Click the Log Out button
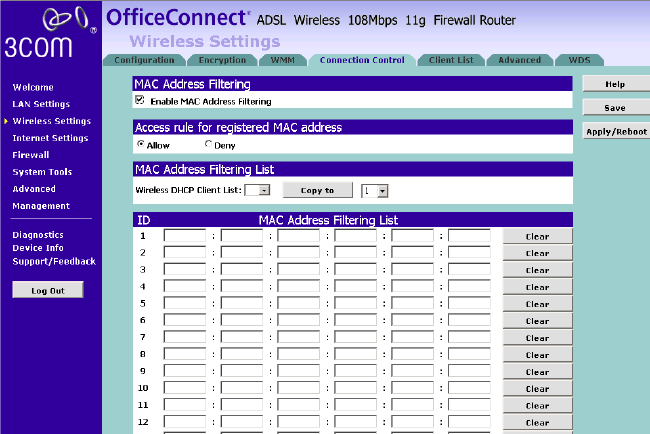The height and width of the screenshot is (434, 650). 48,290
